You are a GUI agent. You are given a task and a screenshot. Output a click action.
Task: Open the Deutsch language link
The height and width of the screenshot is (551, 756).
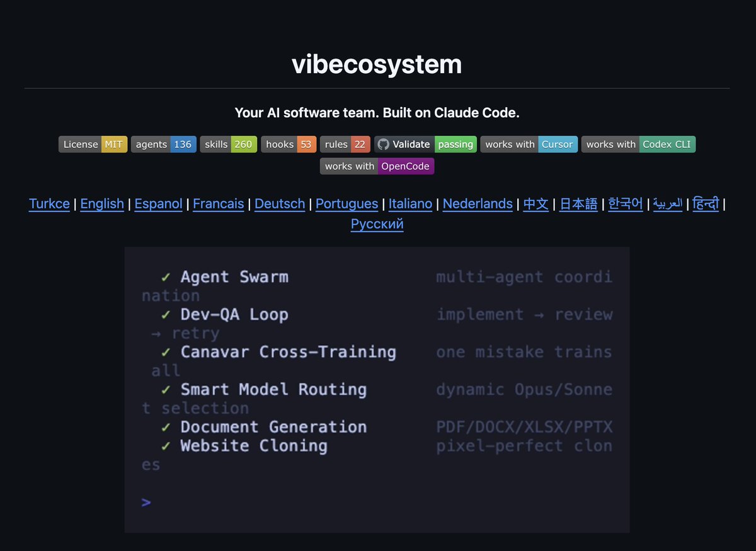click(280, 203)
